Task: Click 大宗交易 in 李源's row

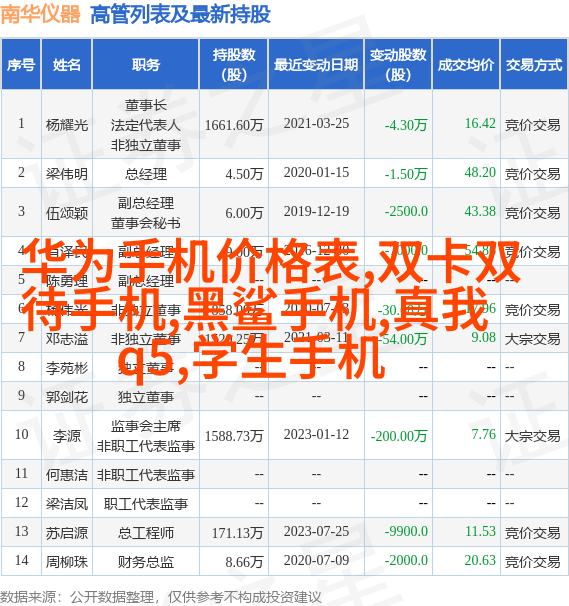Action: [533, 436]
